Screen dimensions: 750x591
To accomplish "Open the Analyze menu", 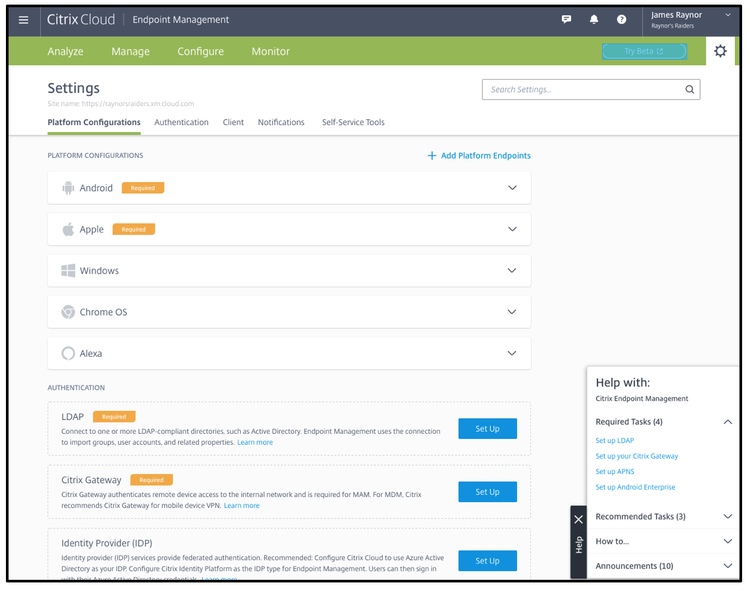I will [66, 51].
